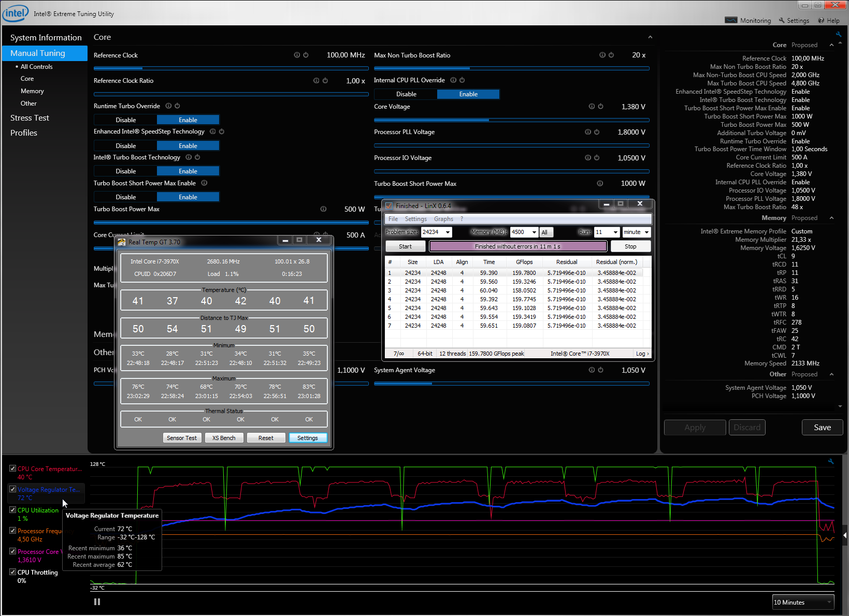The width and height of the screenshot is (849, 616).
Task: Click reset icon for Internal CPU PLL Override
Action: click(462, 80)
